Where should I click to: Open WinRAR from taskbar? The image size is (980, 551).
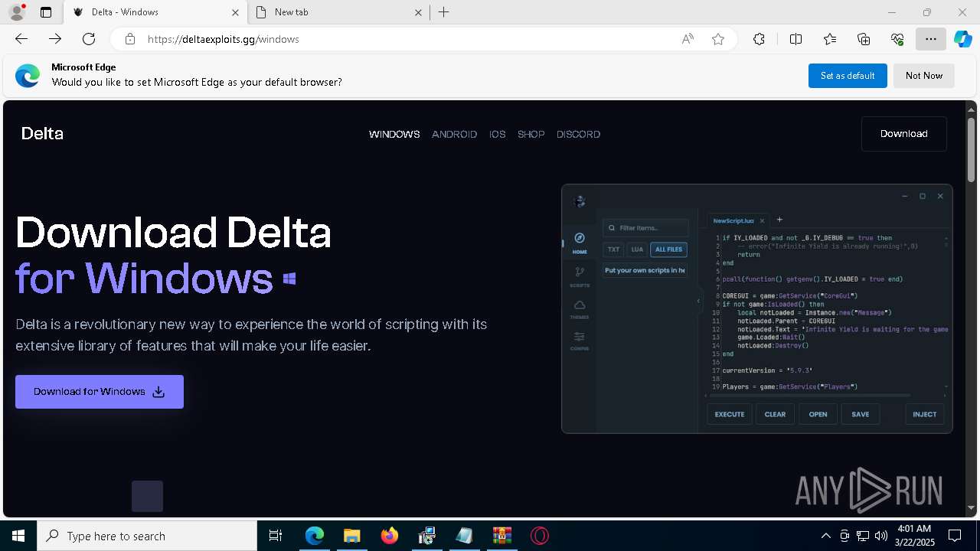pos(501,536)
